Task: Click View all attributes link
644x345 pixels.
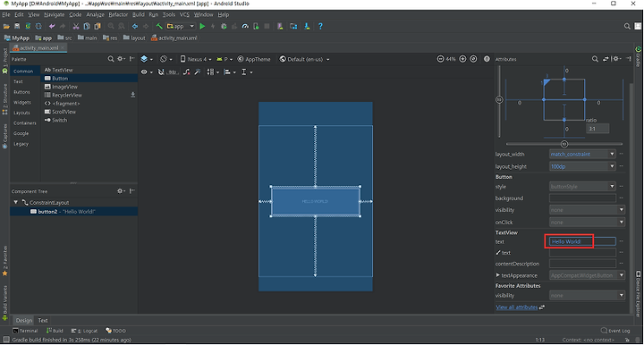Action: tap(517, 307)
